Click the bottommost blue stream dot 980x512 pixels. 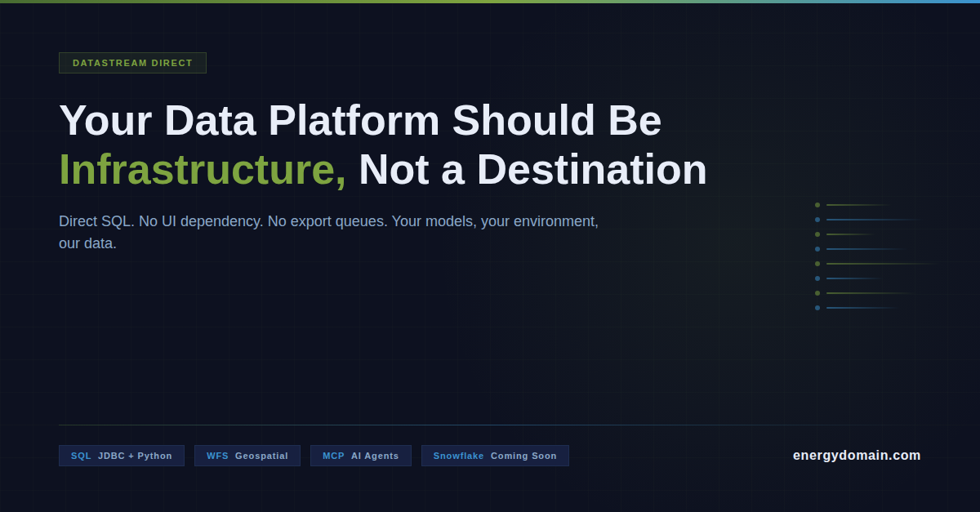(x=817, y=307)
